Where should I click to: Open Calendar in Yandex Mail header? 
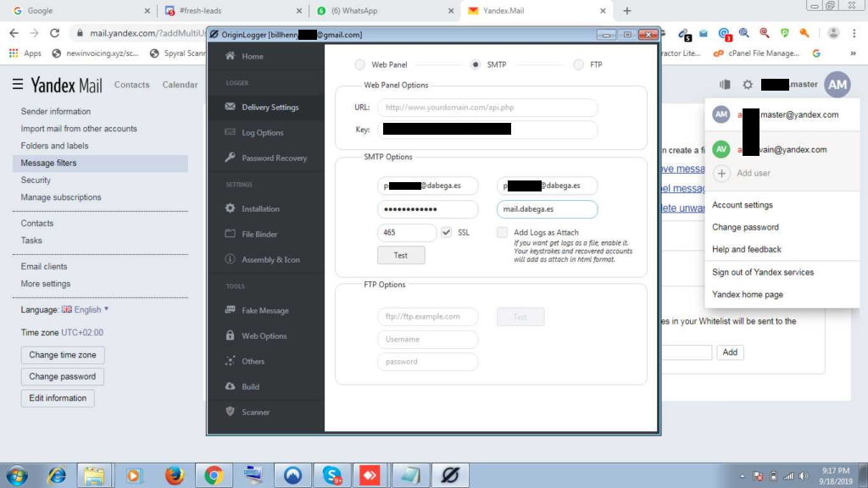(180, 85)
